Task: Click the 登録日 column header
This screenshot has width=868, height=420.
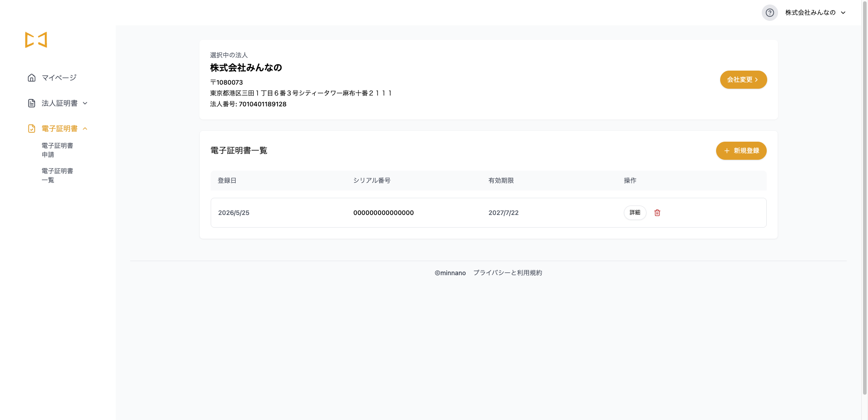Action: click(227, 181)
